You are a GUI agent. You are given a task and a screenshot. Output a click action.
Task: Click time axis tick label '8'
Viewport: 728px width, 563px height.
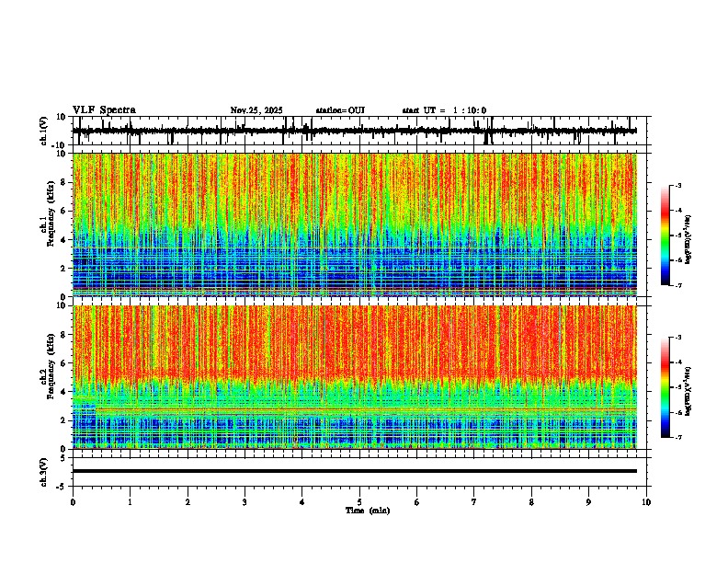[x=531, y=502]
